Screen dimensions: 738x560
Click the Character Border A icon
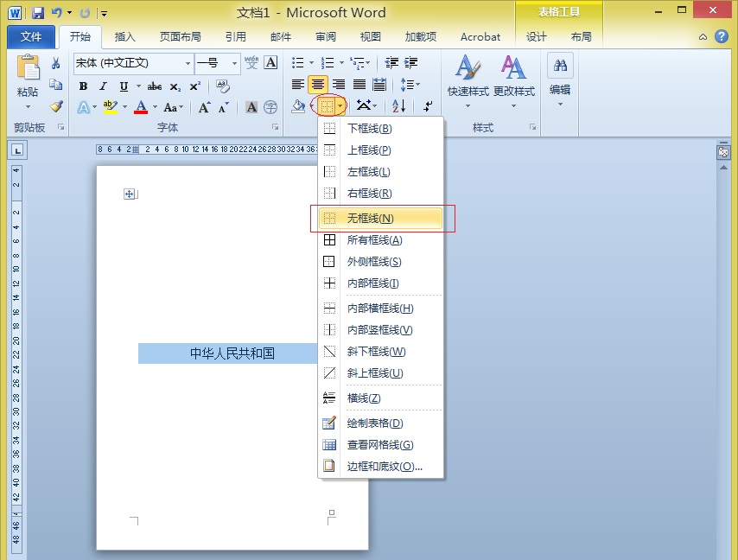270,62
